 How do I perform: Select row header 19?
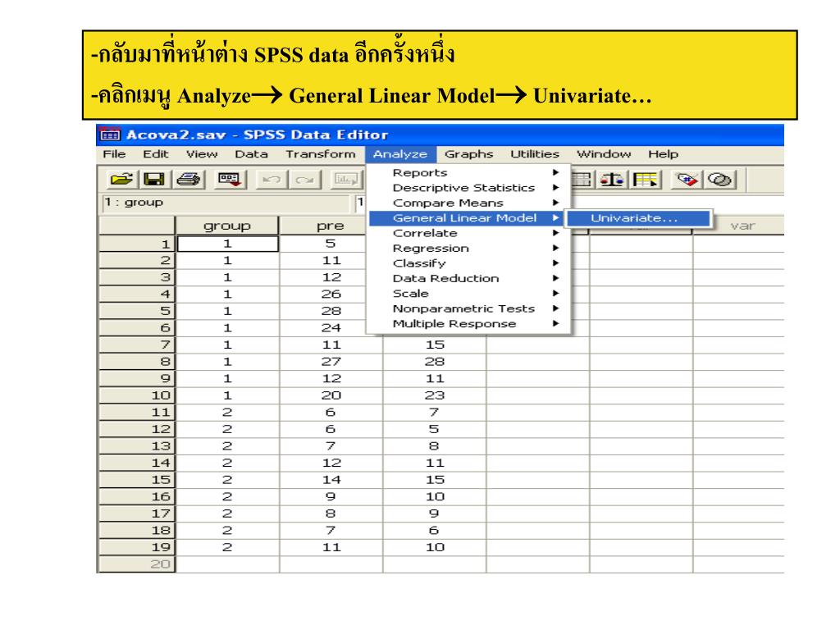tap(137, 547)
